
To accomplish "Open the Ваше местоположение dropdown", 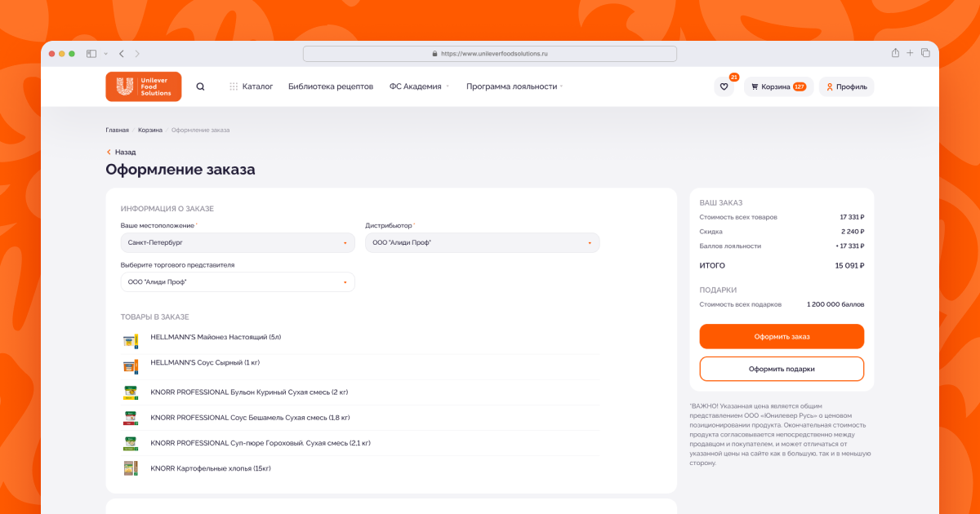I will click(238, 242).
